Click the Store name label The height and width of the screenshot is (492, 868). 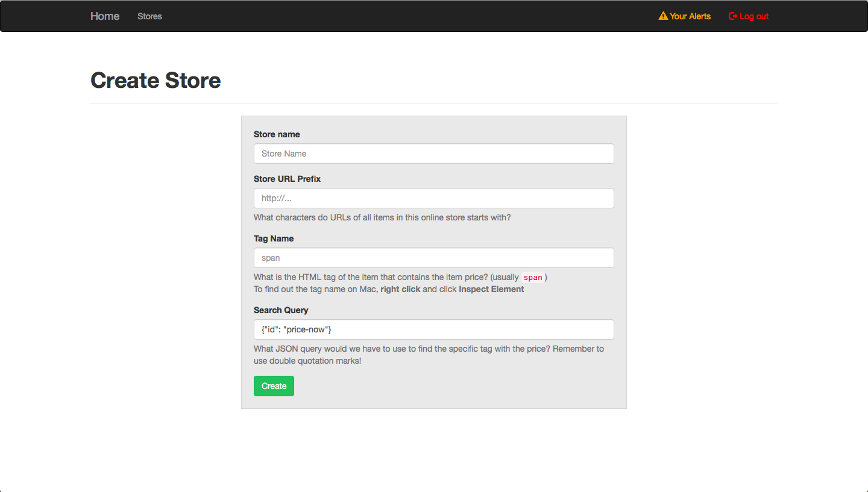277,134
